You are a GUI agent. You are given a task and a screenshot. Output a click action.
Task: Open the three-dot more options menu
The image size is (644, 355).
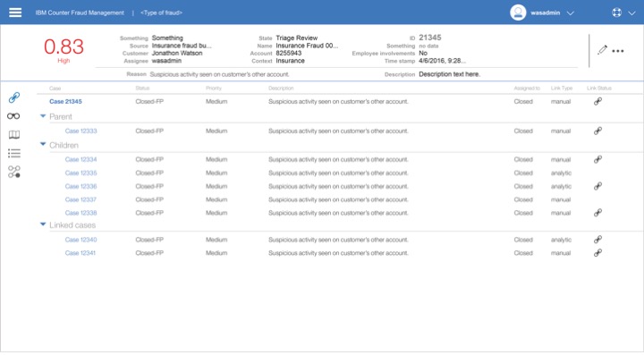click(x=618, y=51)
